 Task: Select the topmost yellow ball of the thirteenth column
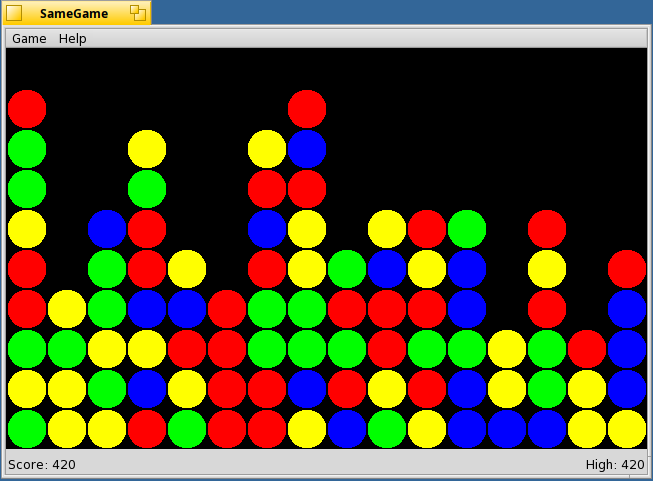[507, 349]
